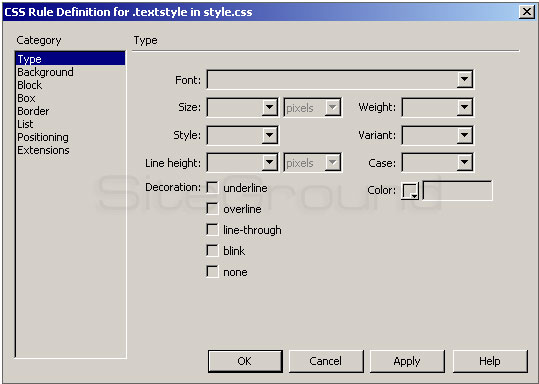
Task: Open the Case dropdown
Action: [464, 163]
